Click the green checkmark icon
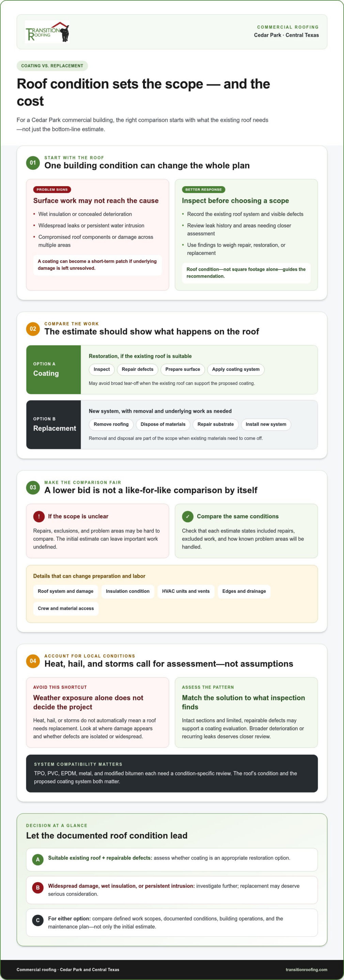Viewport: 344px width, 980px height. [187, 517]
